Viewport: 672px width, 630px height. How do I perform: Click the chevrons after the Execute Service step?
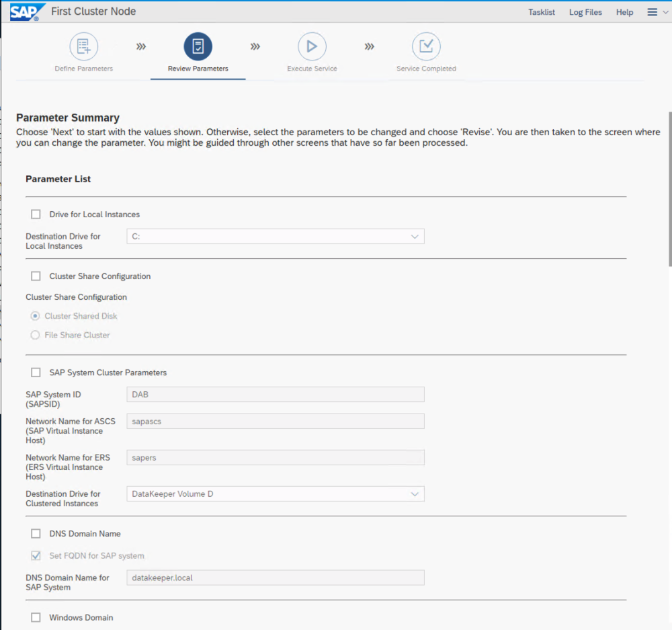[x=369, y=46]
